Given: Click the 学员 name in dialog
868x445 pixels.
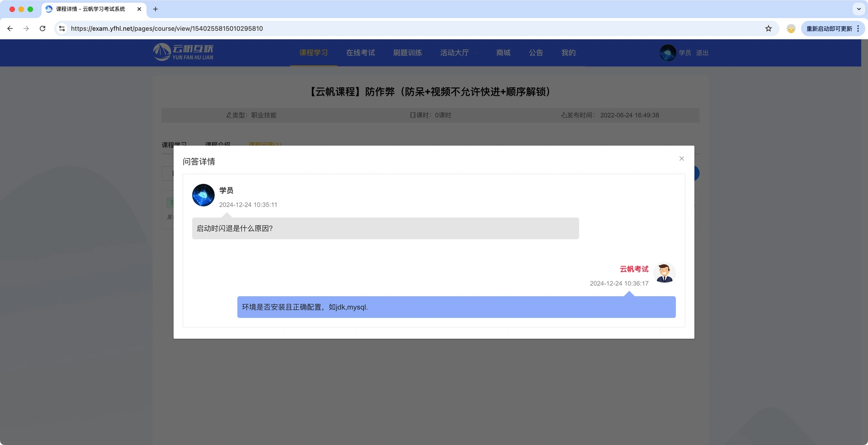Looking at the screenshot, I should pos(226,190).
